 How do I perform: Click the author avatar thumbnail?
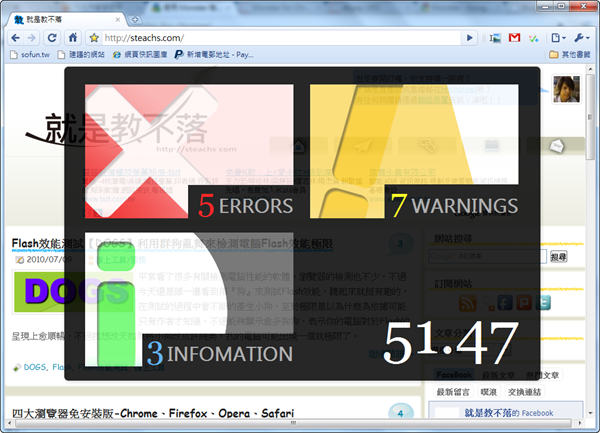point(566,89)
